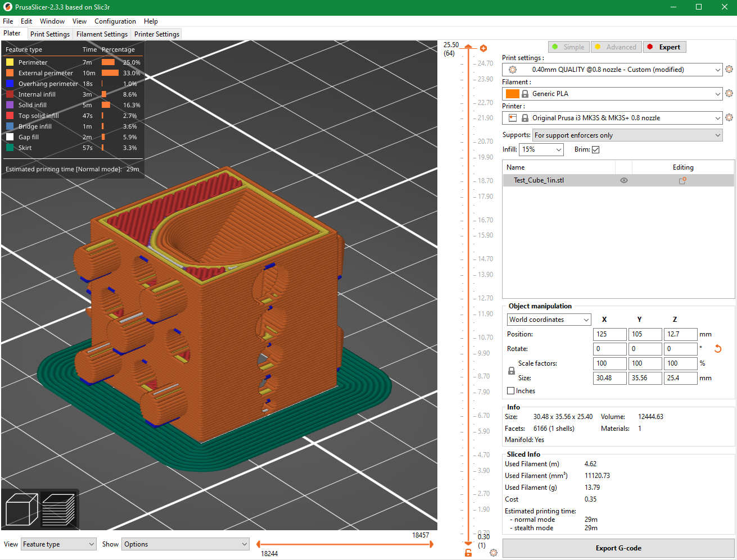Enable the Inches checkbox
This screenshot has width=737, height=560.
[x=511, y=391]
